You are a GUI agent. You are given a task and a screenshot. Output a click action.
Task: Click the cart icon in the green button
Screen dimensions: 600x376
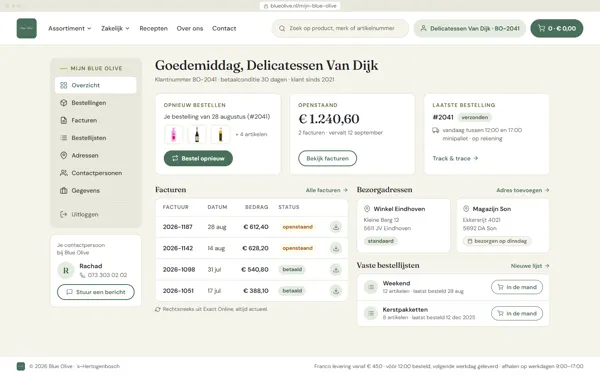[x=541, y=28]
